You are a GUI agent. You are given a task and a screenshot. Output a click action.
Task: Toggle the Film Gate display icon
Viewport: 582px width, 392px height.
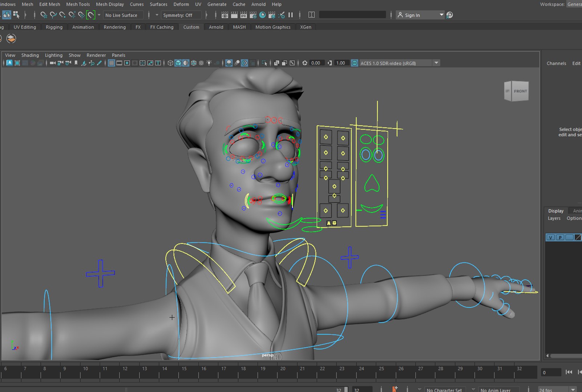[x=119, y=63]
